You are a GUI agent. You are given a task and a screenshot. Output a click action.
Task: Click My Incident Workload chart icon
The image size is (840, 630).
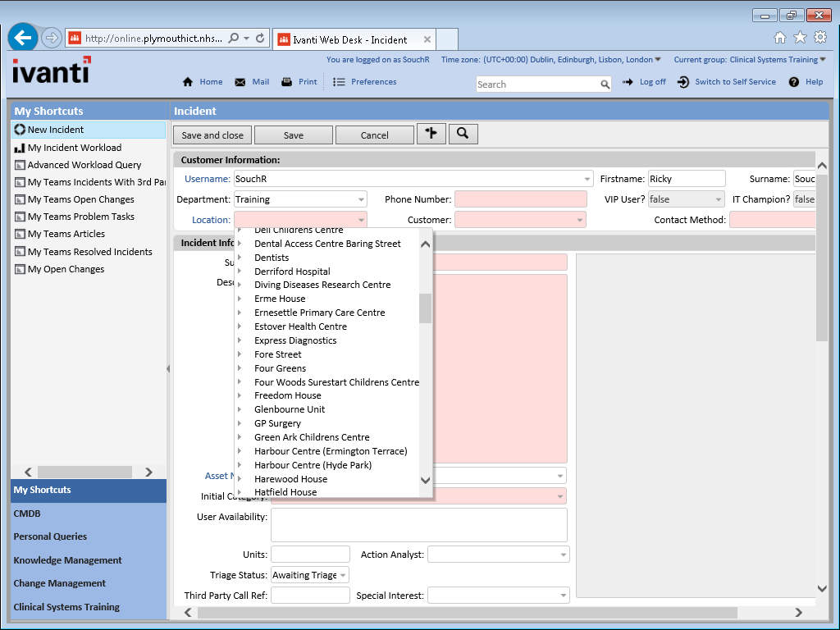click(x=20, y=148)
